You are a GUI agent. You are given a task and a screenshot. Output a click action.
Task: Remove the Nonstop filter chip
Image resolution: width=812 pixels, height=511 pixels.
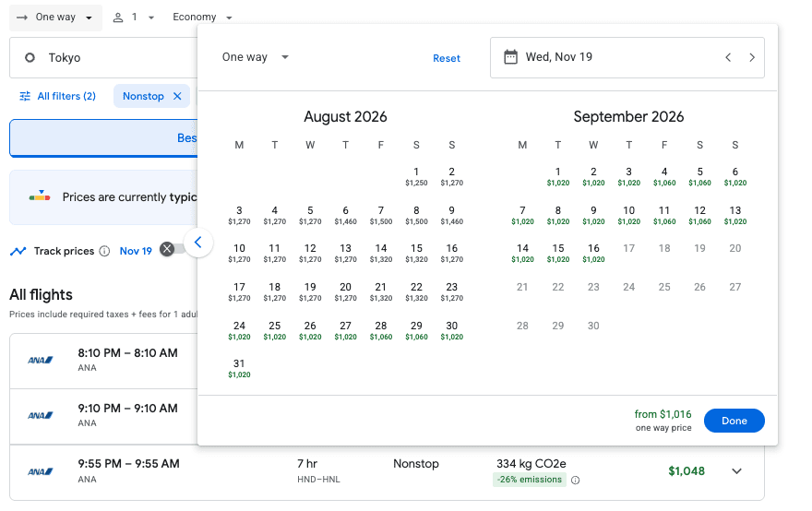[177, 96]
